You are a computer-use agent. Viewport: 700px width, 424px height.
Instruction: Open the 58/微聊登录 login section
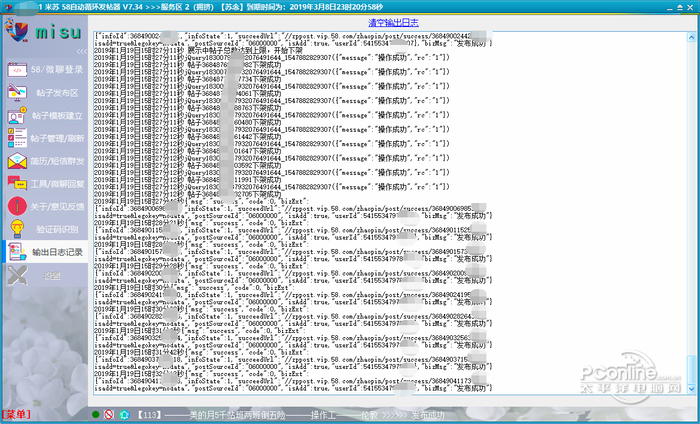pos(45,70)
